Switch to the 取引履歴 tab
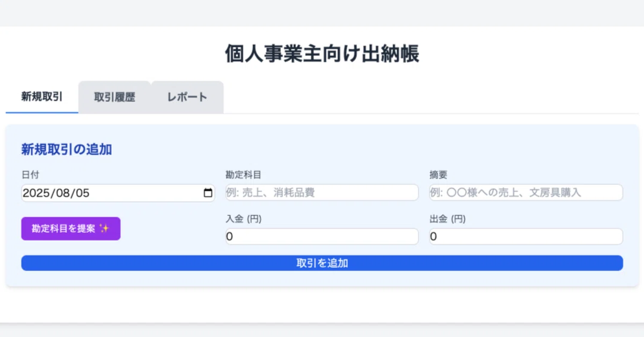Screen dimensions: 644x337 pyautogui.click(x=114, y=97)
